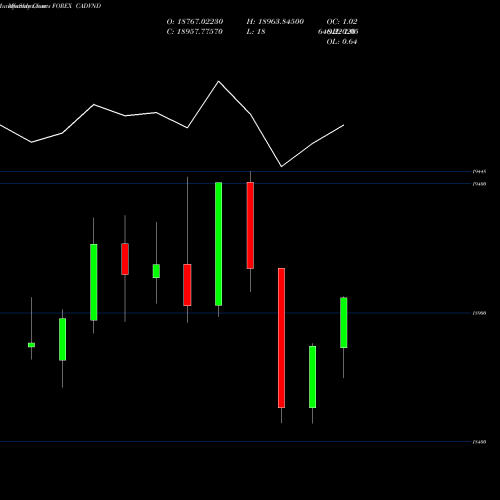Image resolution: width=500 pixels, height=500 pixels.
Task: Select the tallest green candlestick body
Action: (218, 244)
